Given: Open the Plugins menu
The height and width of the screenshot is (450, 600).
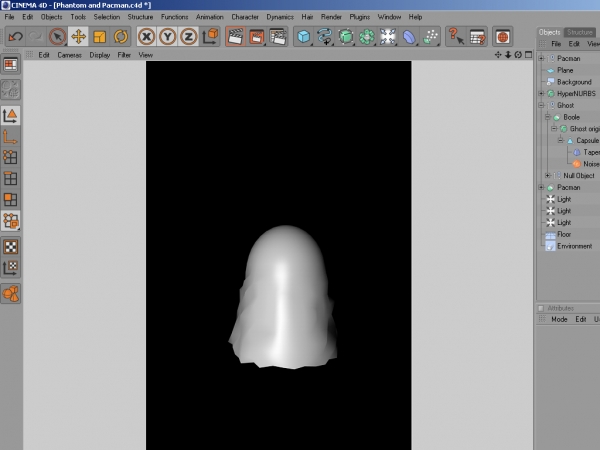Looking at the screenshot, I should click(x=360, y=17).
